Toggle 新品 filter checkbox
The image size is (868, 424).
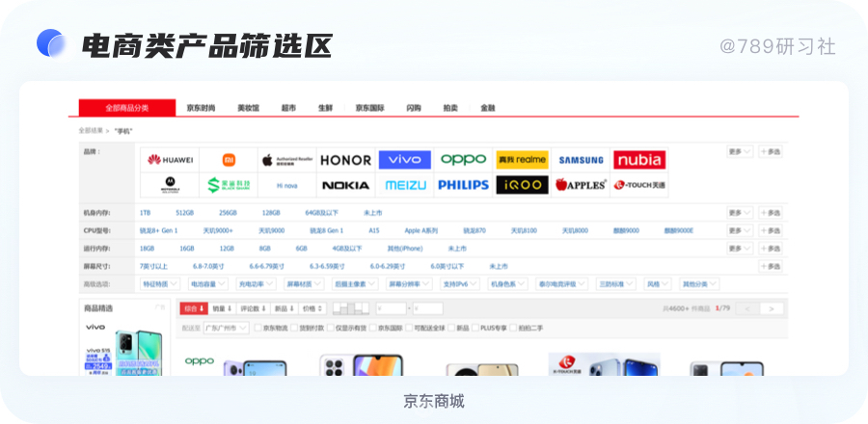[451, 328]
